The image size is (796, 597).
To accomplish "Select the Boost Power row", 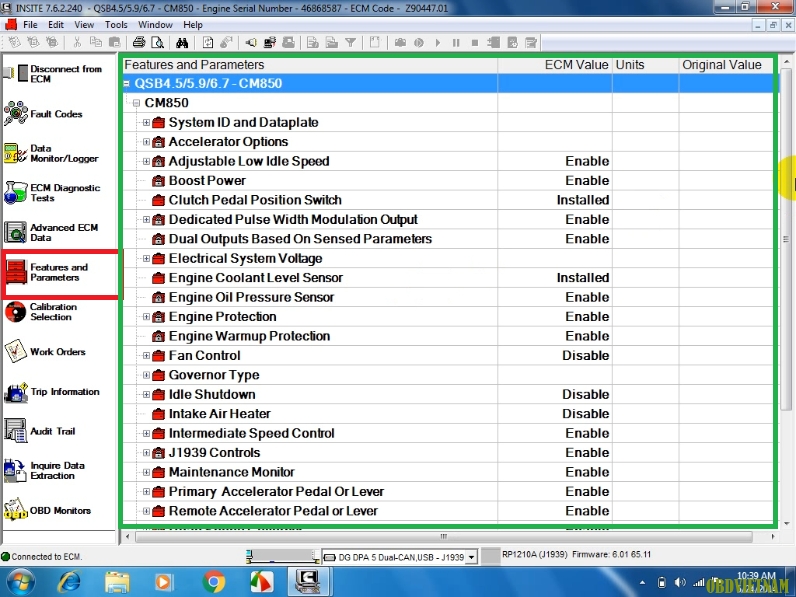I will point(448,181).
